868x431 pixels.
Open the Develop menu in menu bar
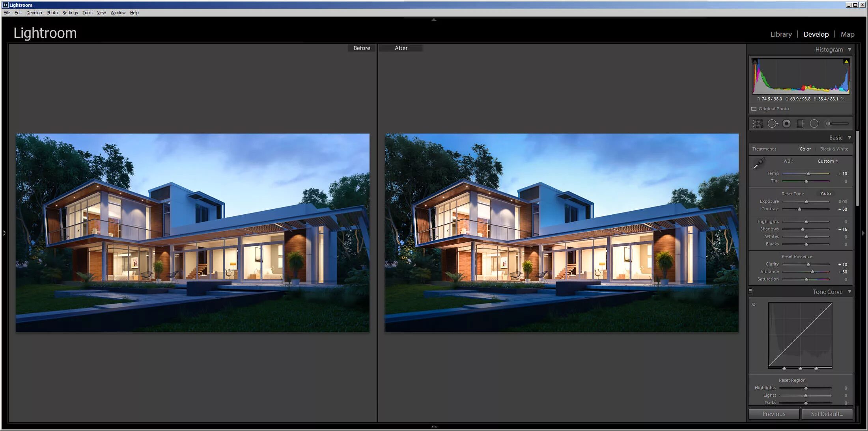tap(34, 13)
